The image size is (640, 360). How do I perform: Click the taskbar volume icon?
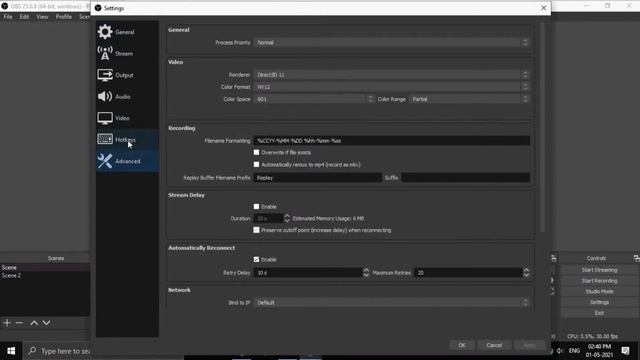pos(560,351)
